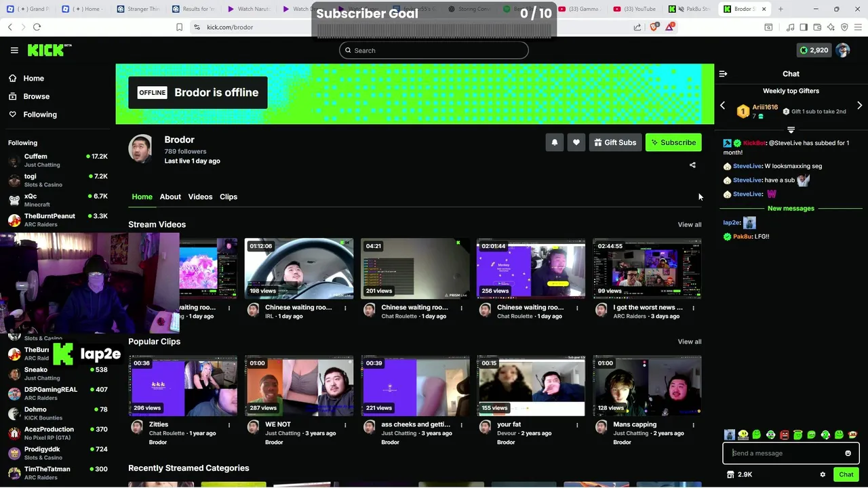Select the channel Home tab

click(142, 197)
